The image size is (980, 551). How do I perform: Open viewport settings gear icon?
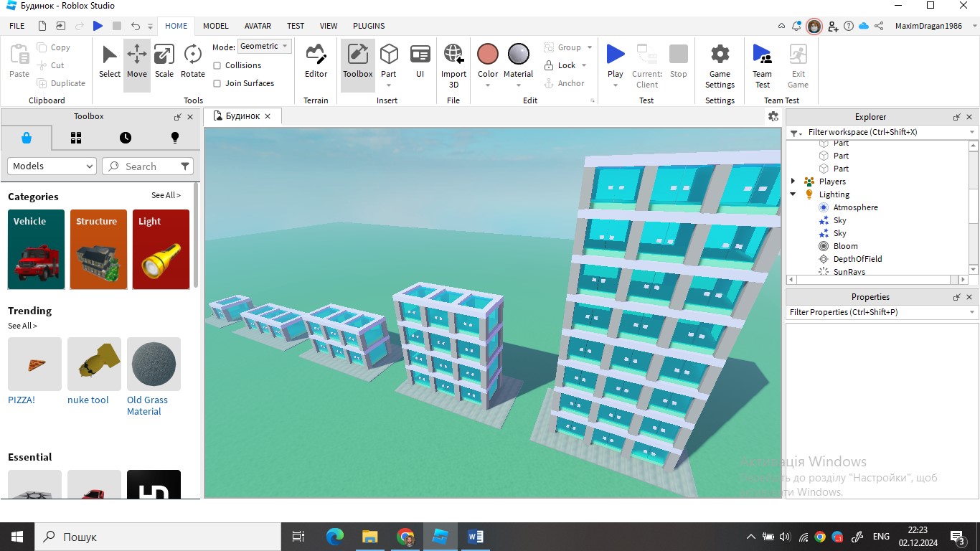coord(773,116)
